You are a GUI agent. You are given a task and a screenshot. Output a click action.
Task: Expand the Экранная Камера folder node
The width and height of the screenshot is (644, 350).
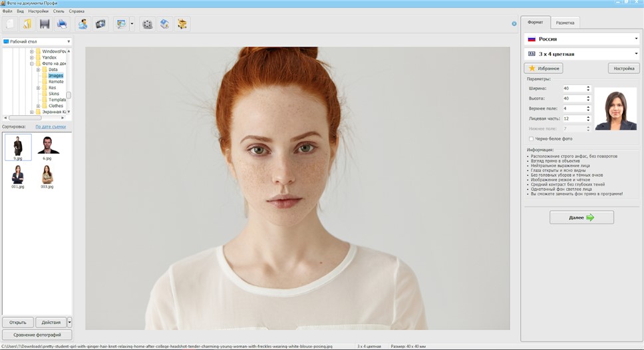pyautogui.click(x=32, y=112)
